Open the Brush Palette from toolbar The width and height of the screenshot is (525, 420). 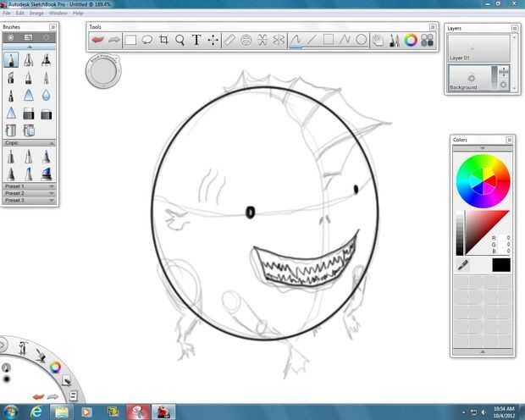pyautogui.click(x=395, y=40)
